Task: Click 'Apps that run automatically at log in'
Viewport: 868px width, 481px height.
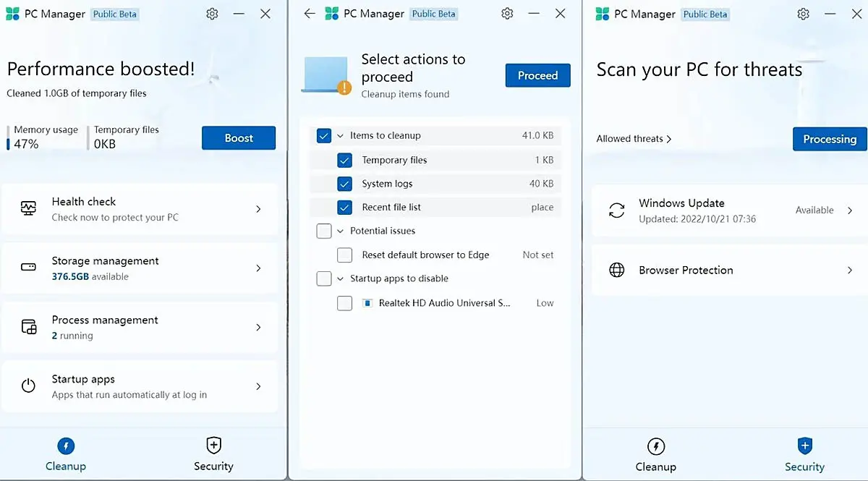Action: 129,395
